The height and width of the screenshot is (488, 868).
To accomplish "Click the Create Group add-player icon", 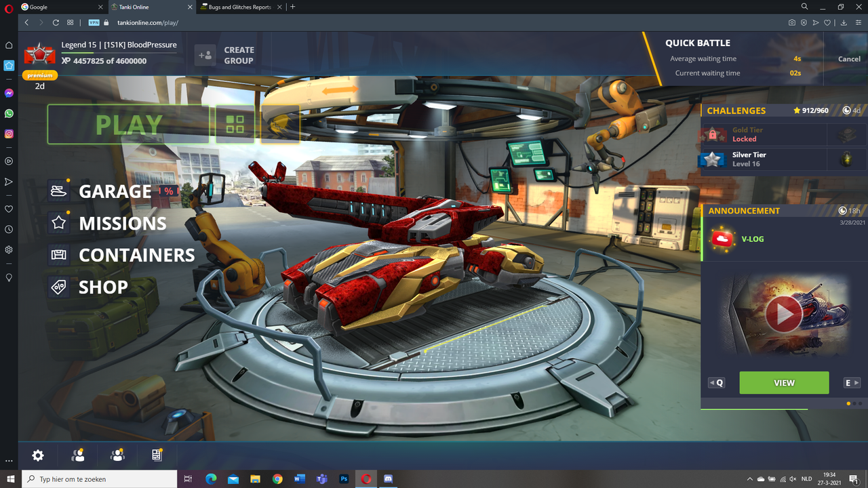I will [x=205, y=55].
